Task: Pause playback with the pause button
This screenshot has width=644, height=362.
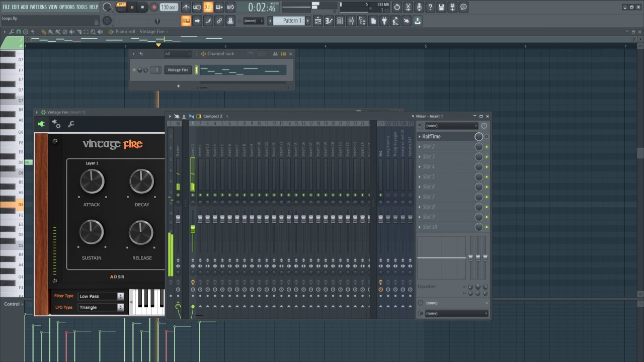Action: pos(132,7)
